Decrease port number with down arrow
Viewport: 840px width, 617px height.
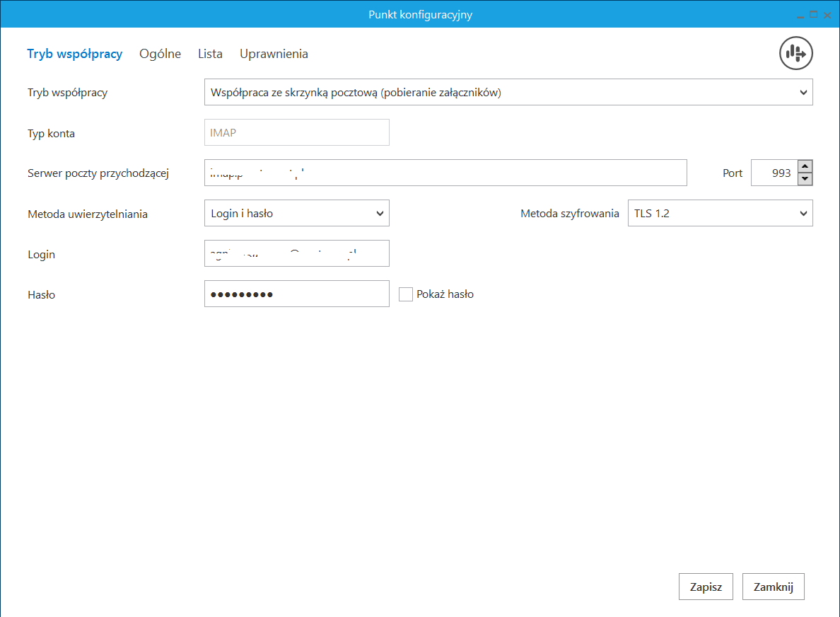click(x=805, y=179)
